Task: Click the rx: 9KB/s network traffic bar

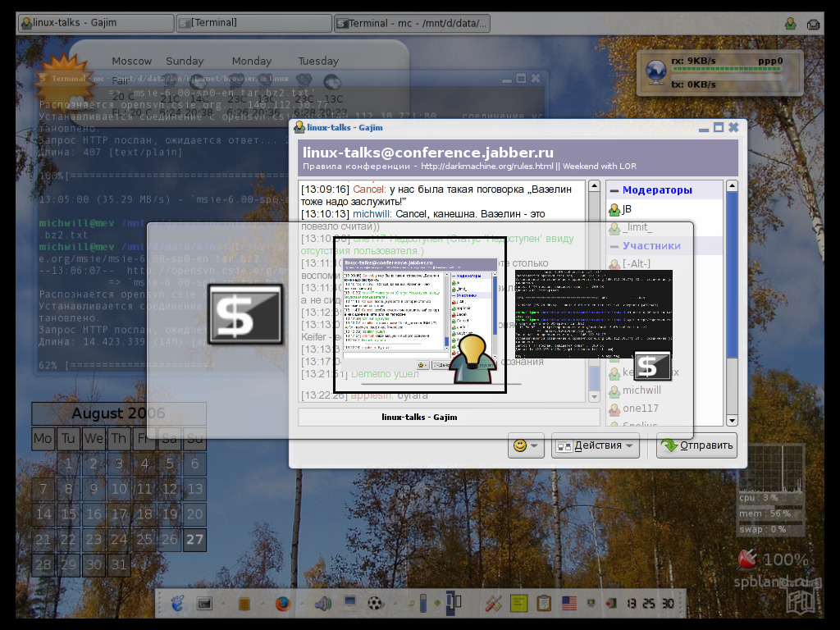Action: click(x=728, y=69)
